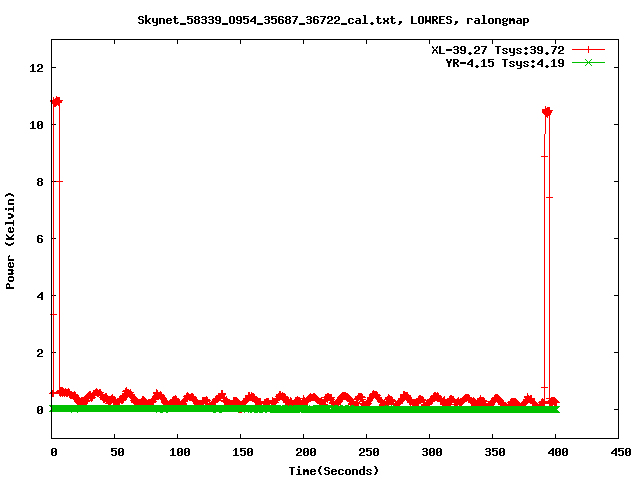Click the x-axis tick label 250

(369, 452)
